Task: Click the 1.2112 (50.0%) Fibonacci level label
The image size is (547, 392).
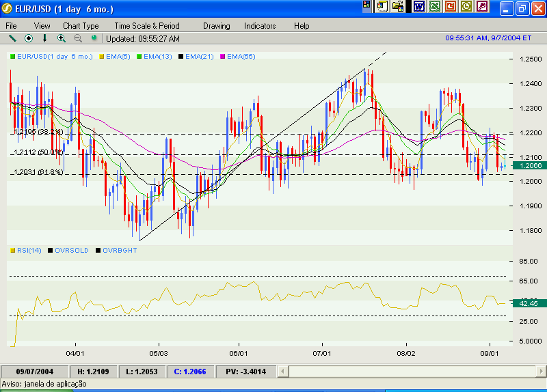Action: tap(38, 153)
